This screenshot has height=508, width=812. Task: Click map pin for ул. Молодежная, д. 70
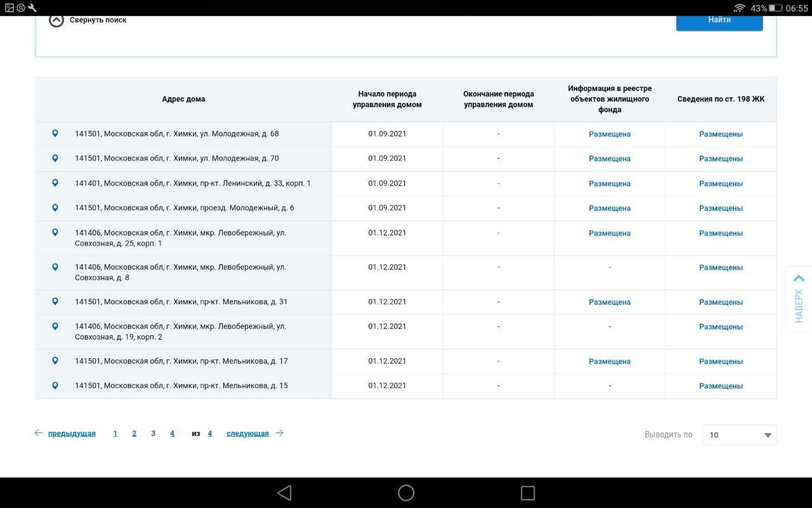[x=55, y=158]
